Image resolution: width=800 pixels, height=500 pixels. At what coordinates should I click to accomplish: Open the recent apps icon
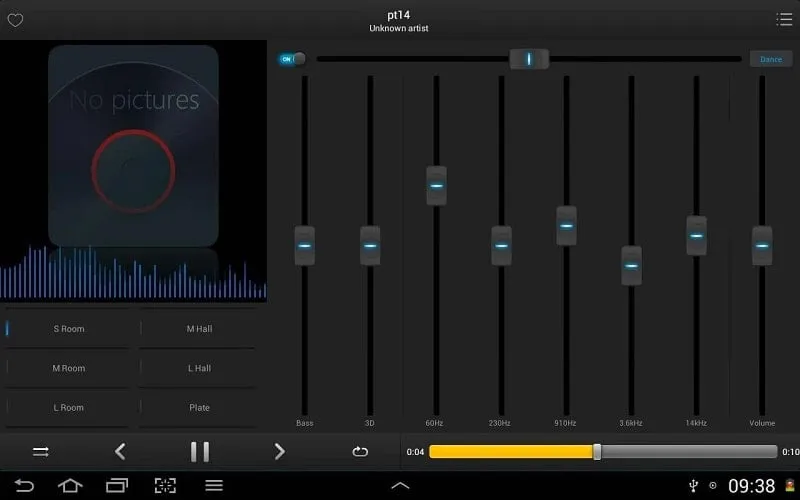[x=117, y=486]
